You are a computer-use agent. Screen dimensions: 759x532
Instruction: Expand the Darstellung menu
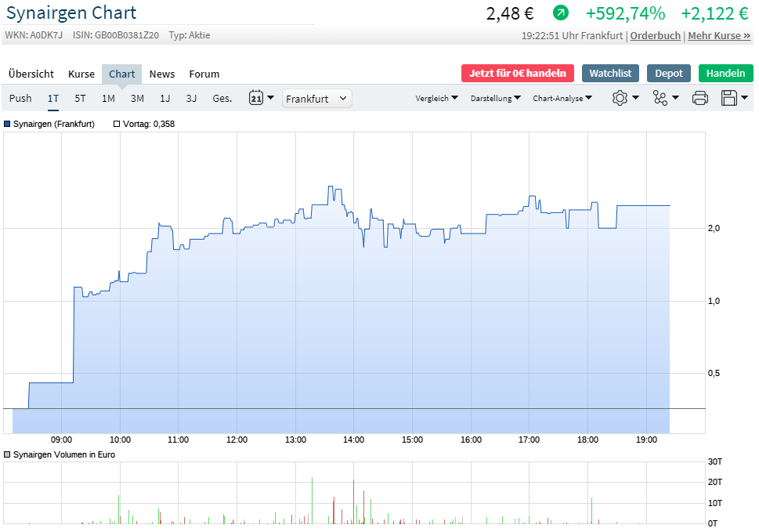tap(495, 99)
